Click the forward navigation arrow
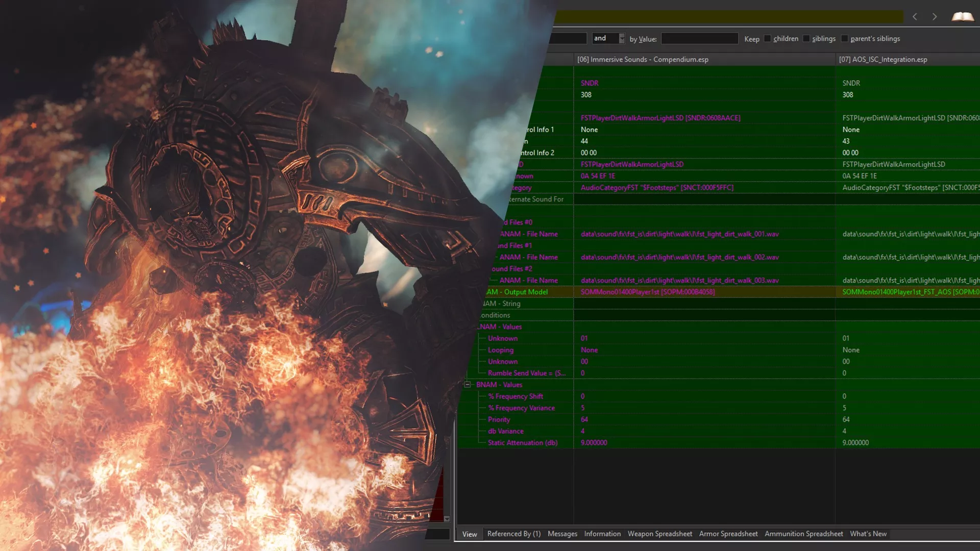Viewport: 980px width, 551px height. 935,17
